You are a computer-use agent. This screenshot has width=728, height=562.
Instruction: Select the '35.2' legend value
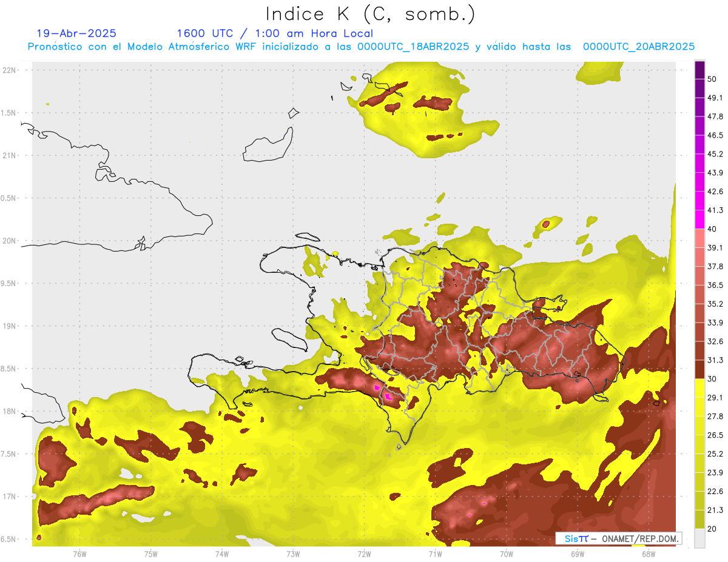pyautogui.click(x=716, y=304)
